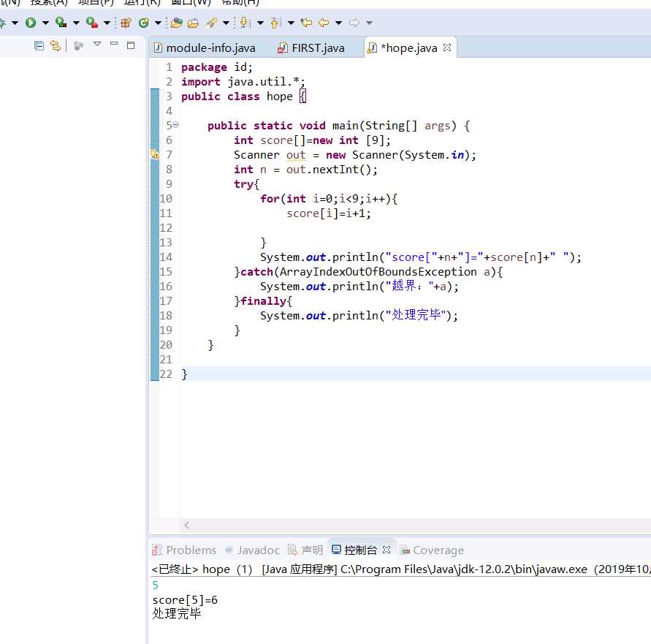Minimize the left explorer panel
This screenshot has height=644, width=651.
click(x=114, y=43)
